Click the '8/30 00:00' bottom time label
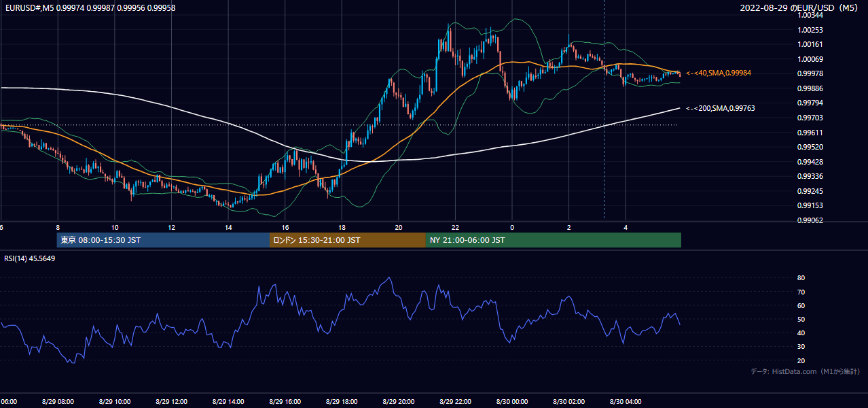Image resolution: width=868 pixels, height=408 pixels. click(511, 401)
